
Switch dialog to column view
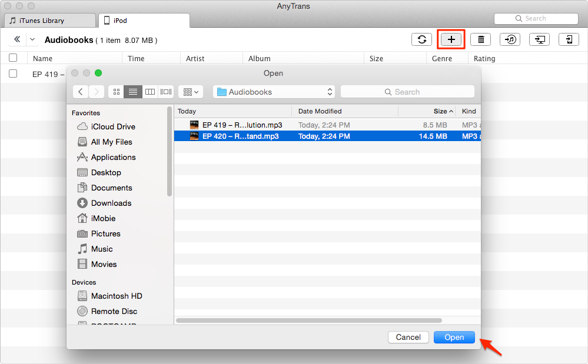(x=150, y=92)
